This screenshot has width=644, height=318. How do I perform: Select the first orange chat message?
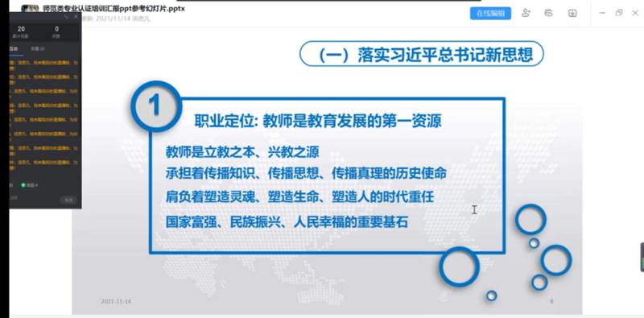[x=43, y=66]
